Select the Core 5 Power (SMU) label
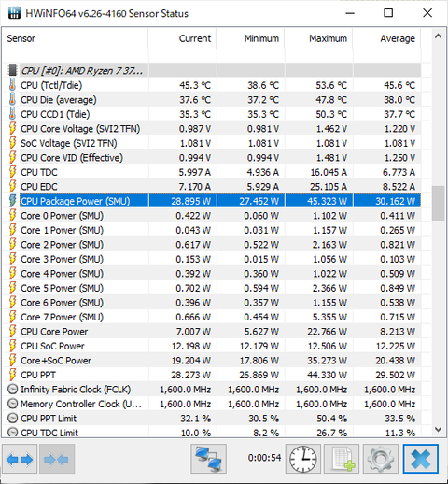 pyautogui.click(x=62, y=288)
